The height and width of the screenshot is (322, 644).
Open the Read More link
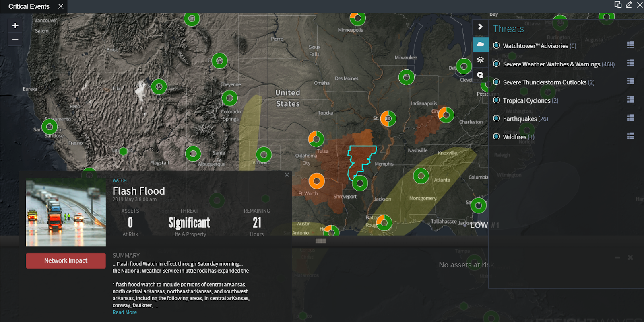click(124, 312)
